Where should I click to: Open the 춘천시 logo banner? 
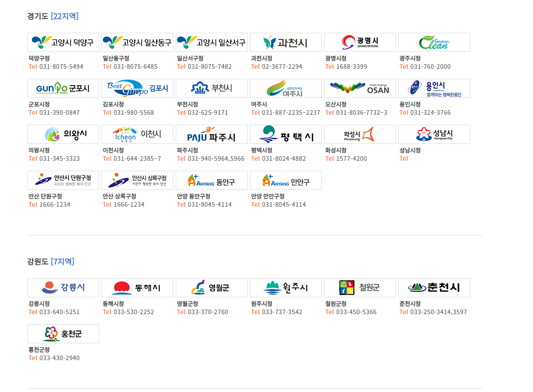(434, 288)
